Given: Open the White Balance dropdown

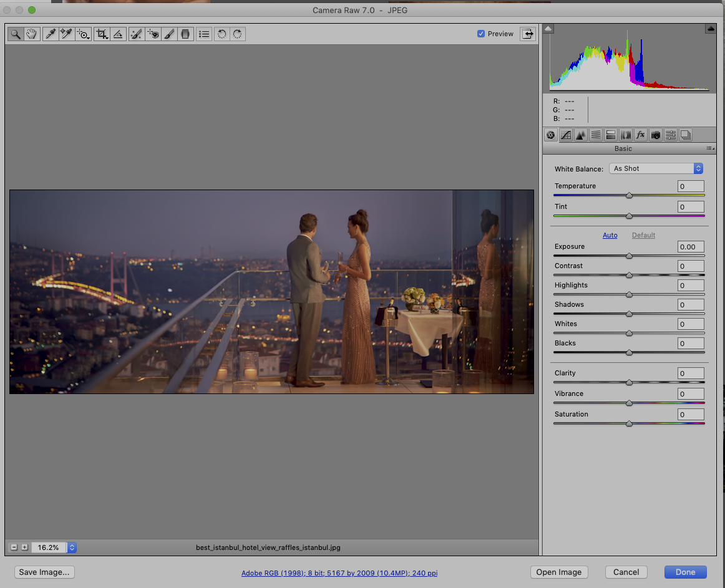Looking at the screenshot, I should [x=656, y=168].
